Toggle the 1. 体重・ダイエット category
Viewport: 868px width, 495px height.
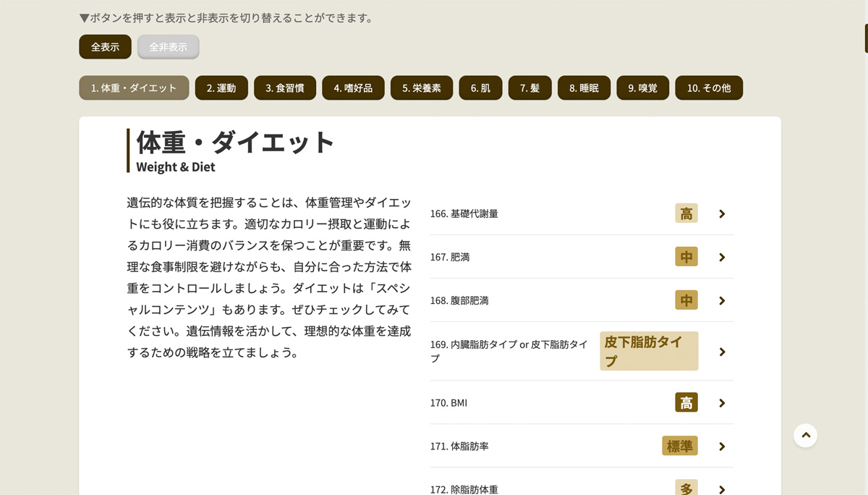click(134, 88)
